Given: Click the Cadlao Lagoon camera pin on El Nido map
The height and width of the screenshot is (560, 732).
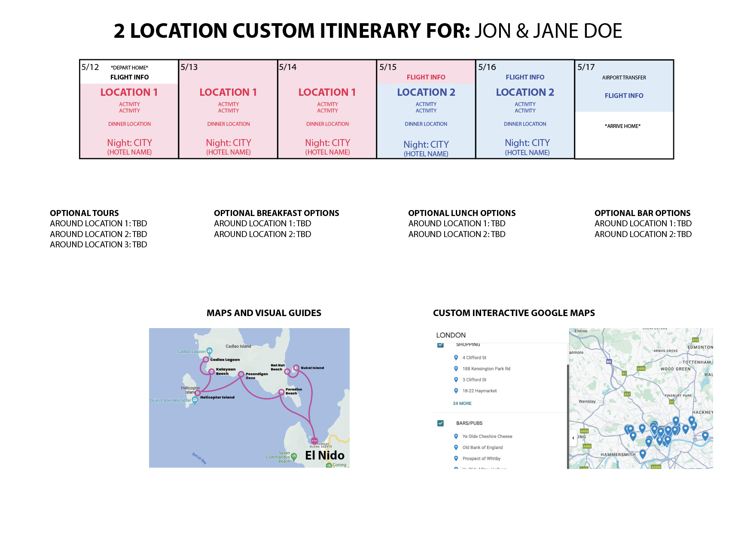Looking at the screenshot, I should coord(209,350).
